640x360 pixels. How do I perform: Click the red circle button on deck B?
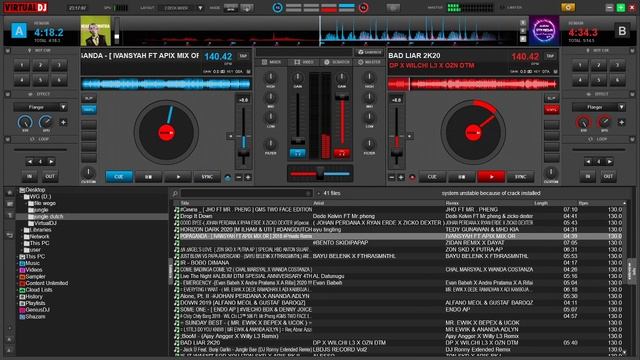[412, 178]
